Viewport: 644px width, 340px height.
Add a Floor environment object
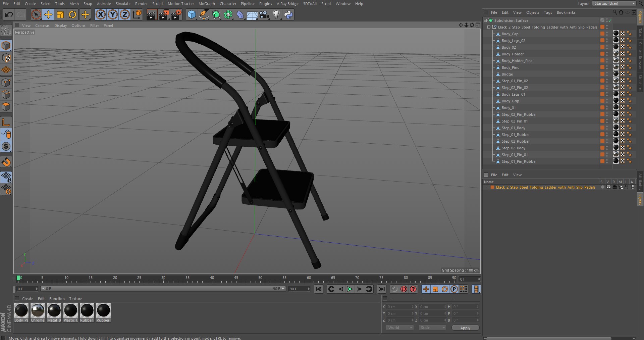tap(252, 14)
